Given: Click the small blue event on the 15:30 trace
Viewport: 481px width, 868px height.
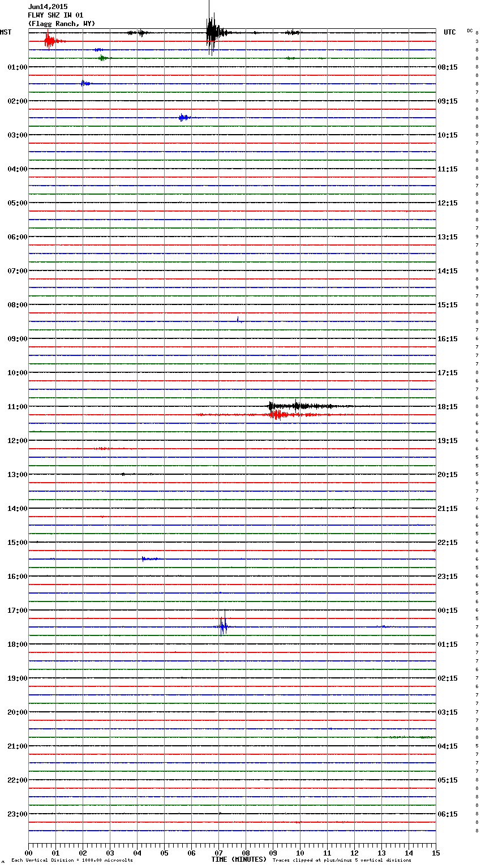Looking at the screenshot, I should pos(150,558).
